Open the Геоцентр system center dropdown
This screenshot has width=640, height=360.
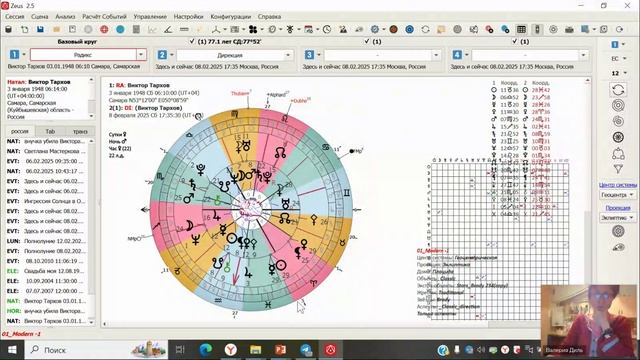pos(618,195)
